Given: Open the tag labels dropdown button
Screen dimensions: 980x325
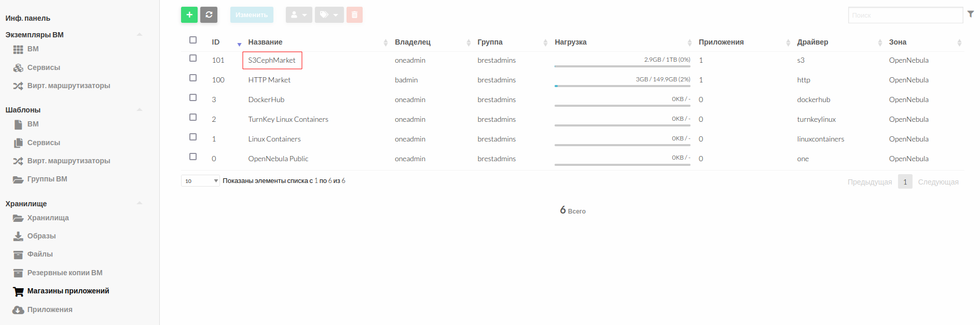Looking at the screenshot, I should [329, 15].
